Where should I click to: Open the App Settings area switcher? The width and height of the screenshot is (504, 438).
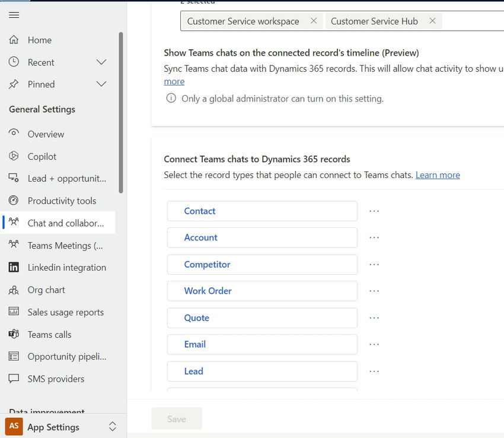tap(112, 427)
